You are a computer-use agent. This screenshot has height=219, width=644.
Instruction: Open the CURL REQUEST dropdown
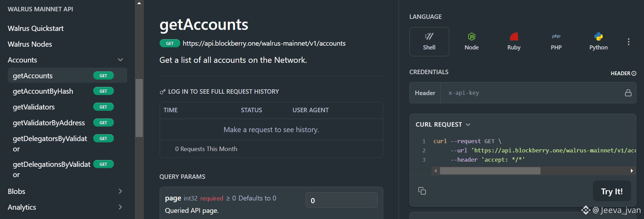pyautogui.click(x=468, y=125)
